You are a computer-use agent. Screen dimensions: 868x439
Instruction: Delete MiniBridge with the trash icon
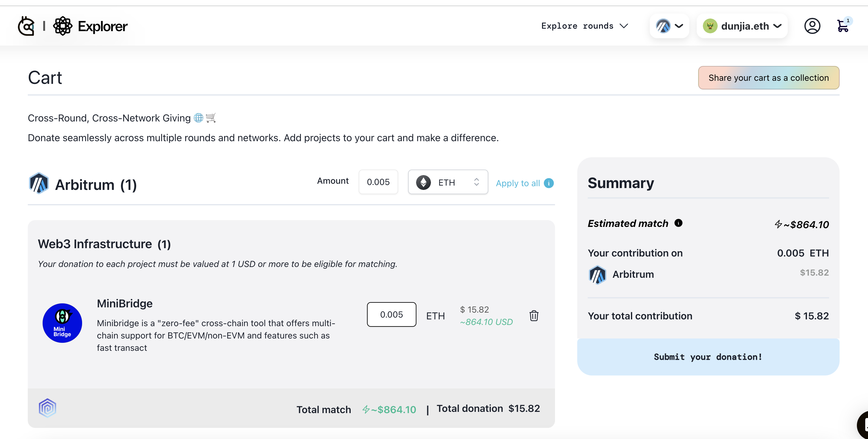[x=534, y=315]
